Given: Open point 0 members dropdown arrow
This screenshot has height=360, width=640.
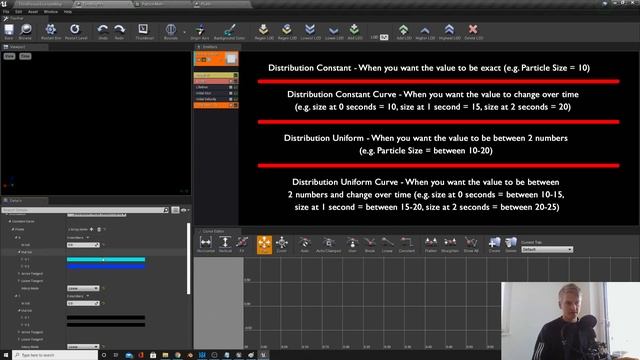Looking at the screenshot, I should click(x=87, y=238).
